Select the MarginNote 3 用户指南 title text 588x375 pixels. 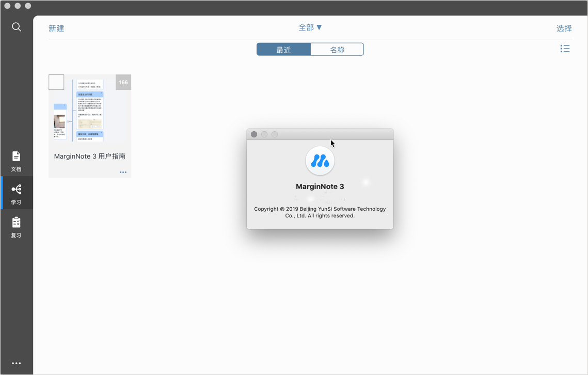pyautogui.click(x=90, y=156)
